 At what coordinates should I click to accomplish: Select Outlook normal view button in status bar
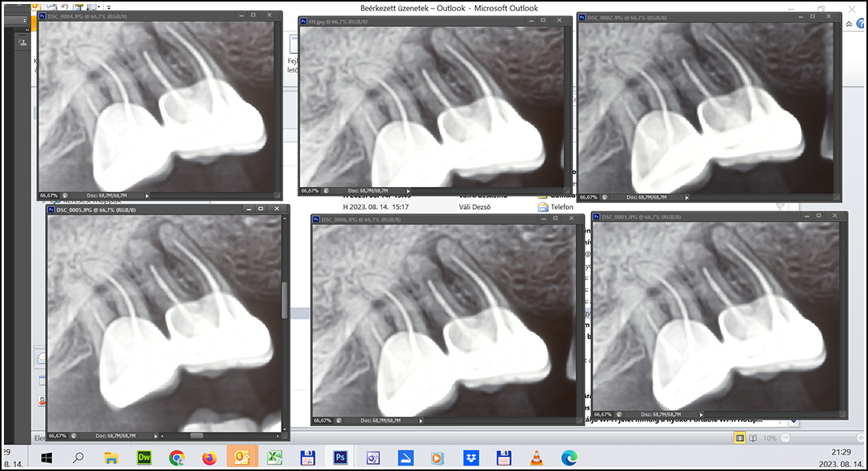pos(739,438)
